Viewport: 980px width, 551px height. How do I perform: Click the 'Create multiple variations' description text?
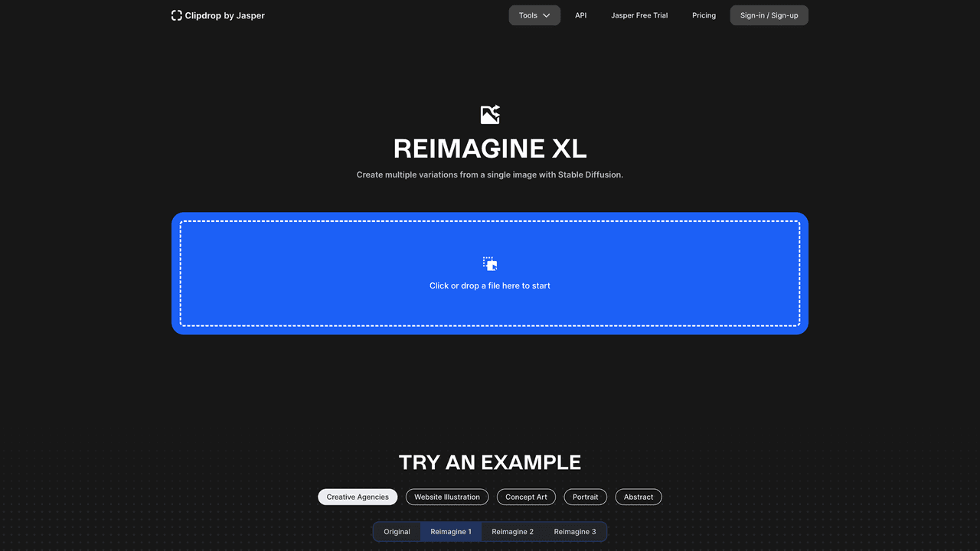[490, 174]
